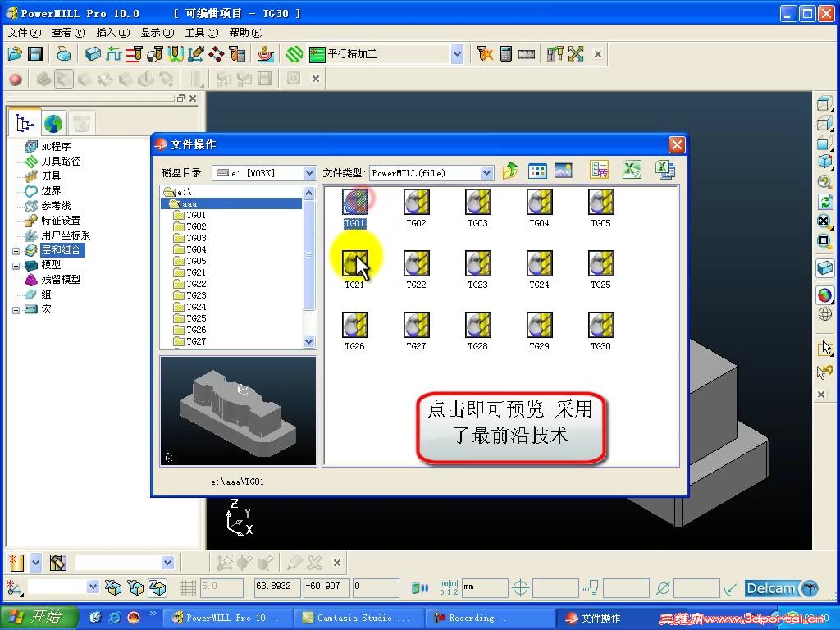Toggle picture preview view in file dialog
The height and width of the screenshot is (630, 840).
(563, 171)
